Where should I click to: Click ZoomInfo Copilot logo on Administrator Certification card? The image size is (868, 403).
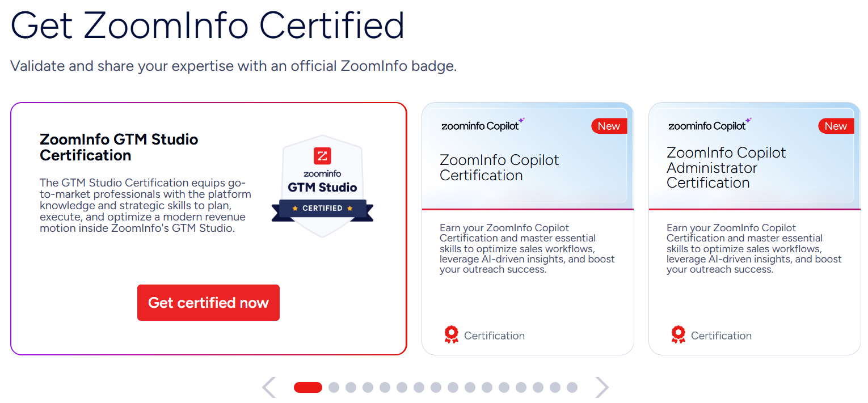coord(710,125)
